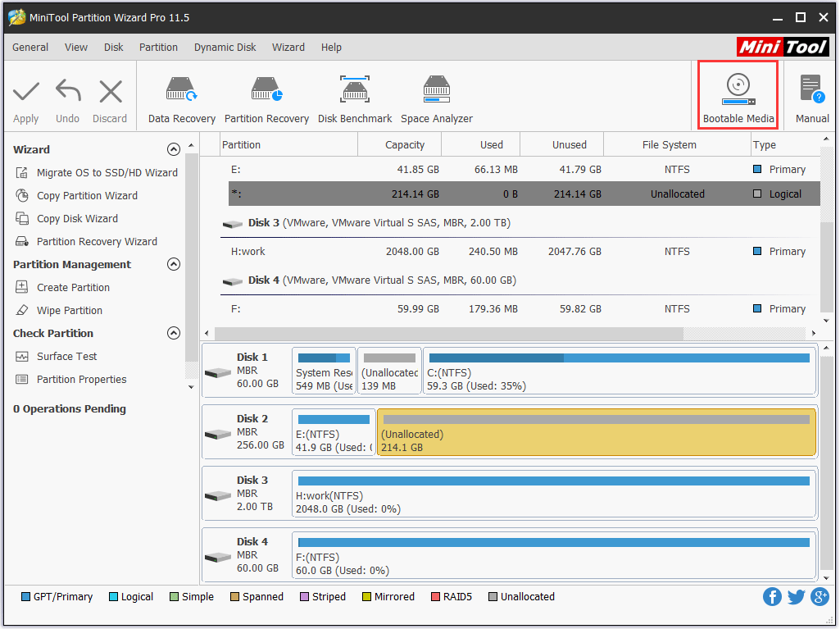Viewport: 840px width, 629px height.
Task: Click the Undo arrow icon
Action: coord(68,90)
